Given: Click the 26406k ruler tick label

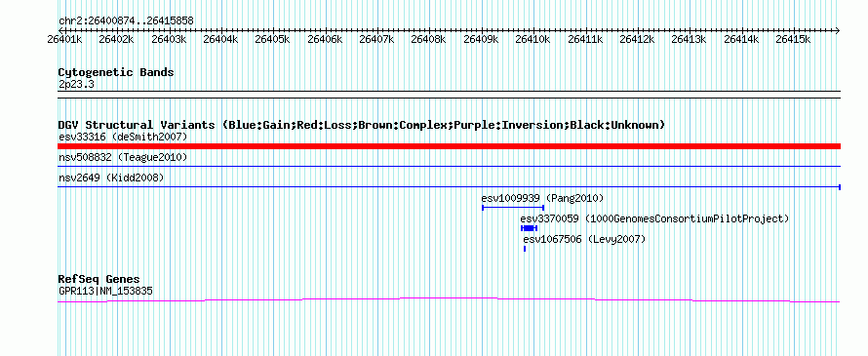Looking at the screenshot, I should coord(325,40).
